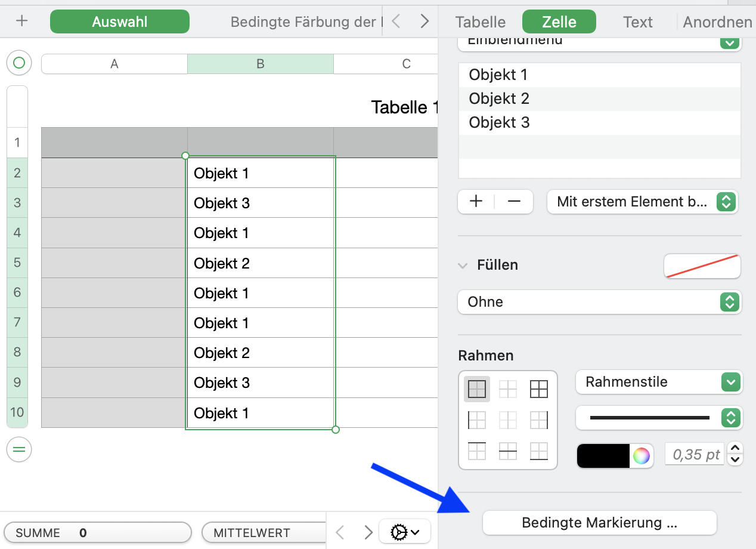756x549 pixels.
Task: Collapse the Füllen section
Action: pos(463,266)
